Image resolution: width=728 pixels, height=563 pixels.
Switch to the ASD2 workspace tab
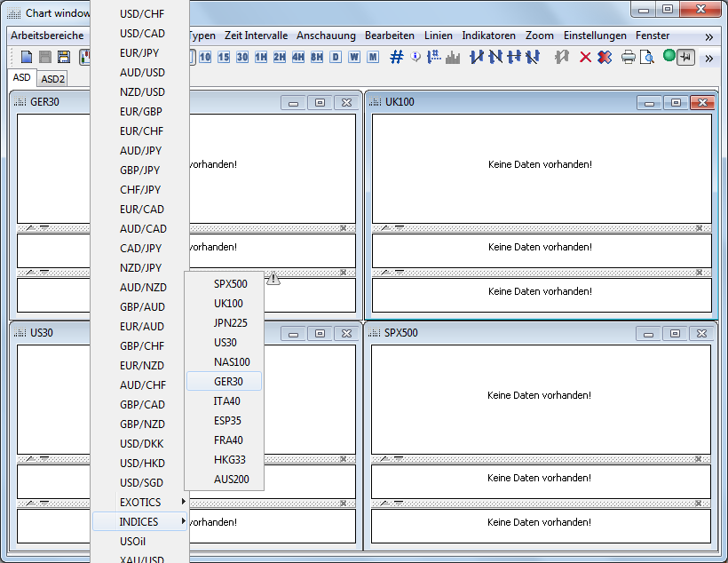[52, 79]
